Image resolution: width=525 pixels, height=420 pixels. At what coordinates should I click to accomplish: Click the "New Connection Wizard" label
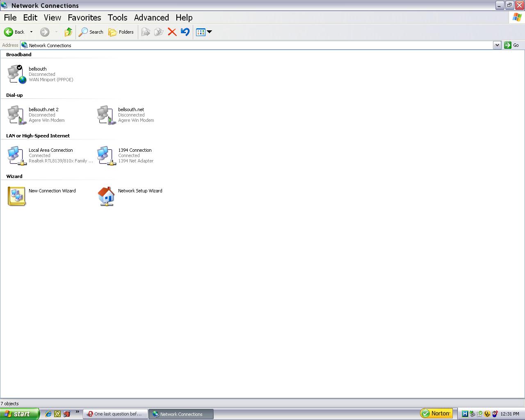(52, 191)
